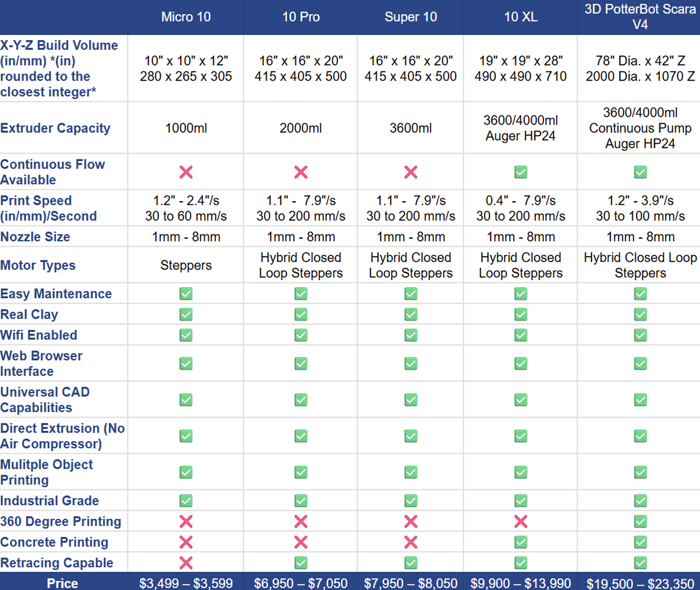Click the 1000ml extruder capacity cell
The width and height of the screenshot is (700, 590).
pyautogui.click(x=186, y=128)
